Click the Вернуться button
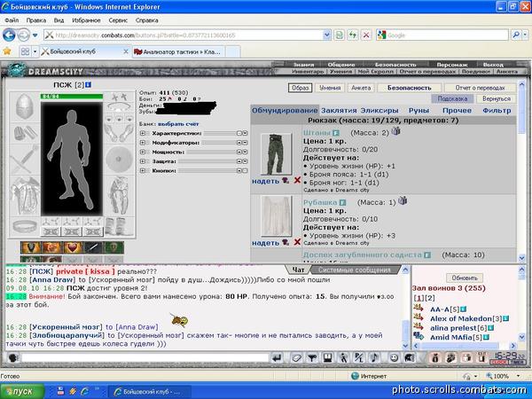Viewport: 532px width, 399px height. [497, 98]
